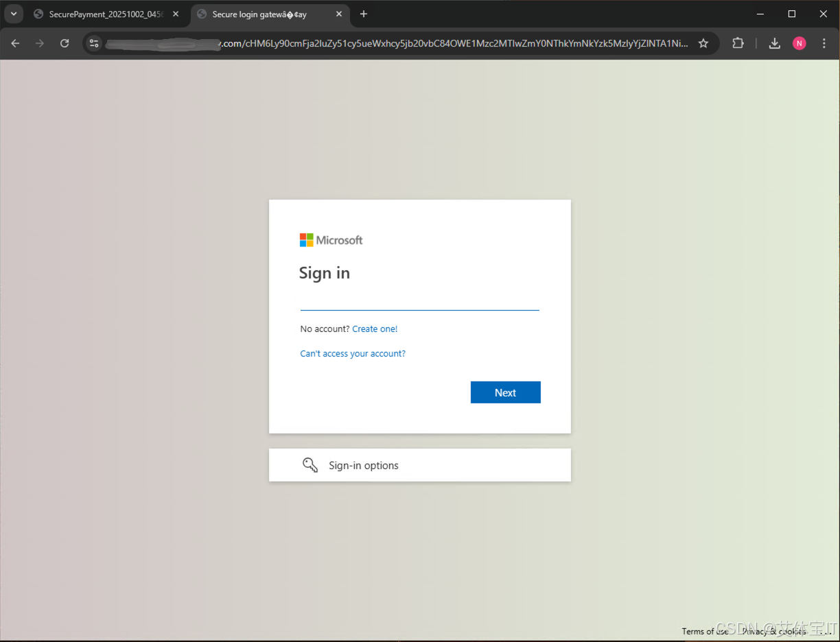Open site information icon in address bar

(x=95, y=43)
